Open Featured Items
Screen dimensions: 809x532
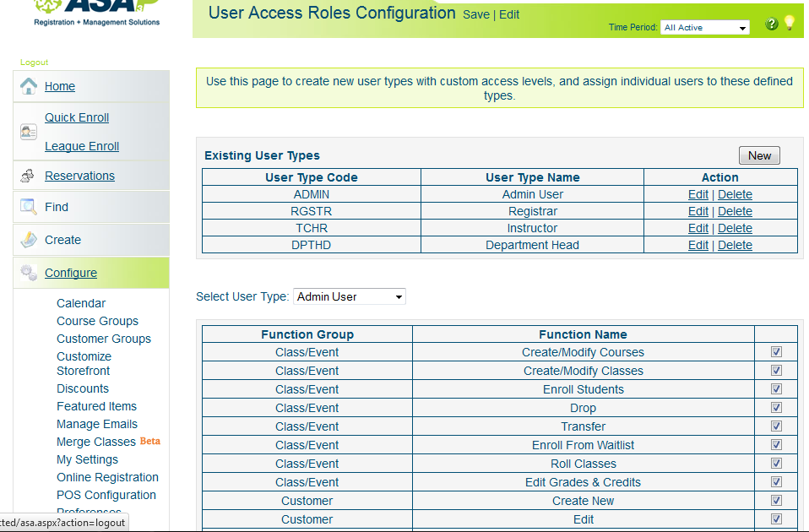point(96,406)
